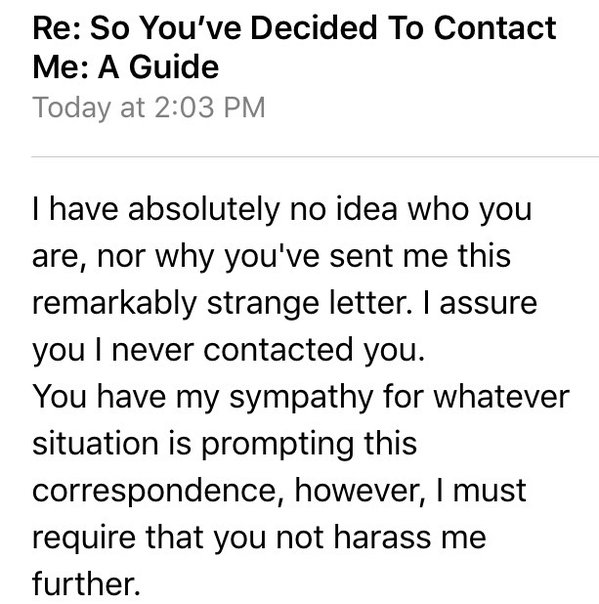Click the word "harass" in the email text
Viewport: 599px width, 604px height.
382,537
